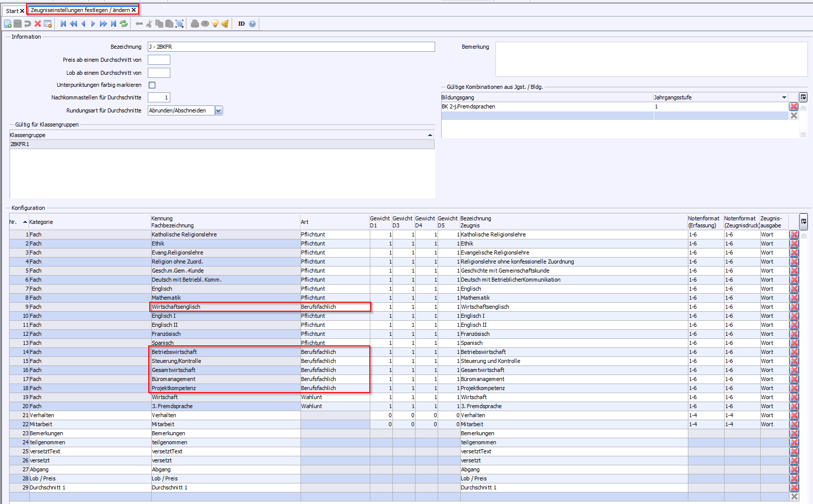
Task: Delete the Wirtschaftsenglisch row with red X
Action: 794,307
